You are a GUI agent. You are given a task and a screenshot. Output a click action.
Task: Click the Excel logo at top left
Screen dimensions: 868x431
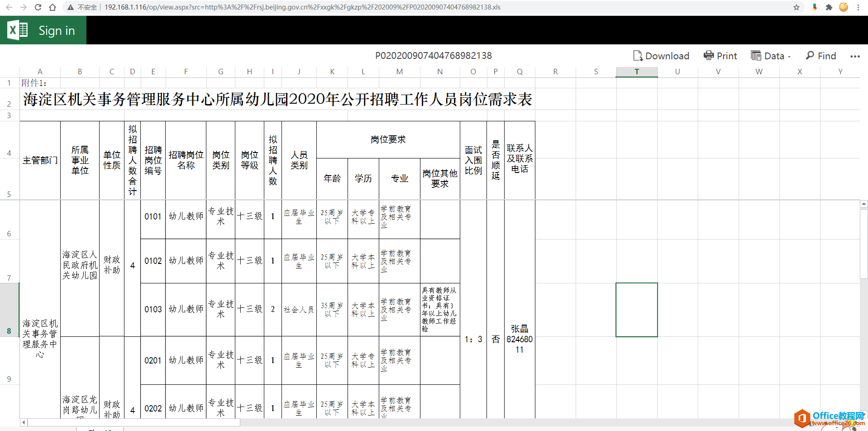pyautogui.click(x=17, y=30)
